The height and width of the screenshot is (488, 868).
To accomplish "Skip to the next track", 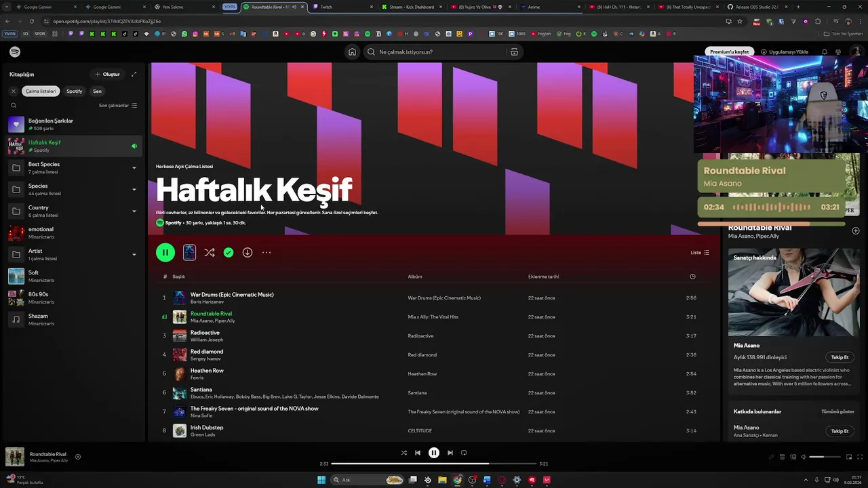I will tap(450, 453).
